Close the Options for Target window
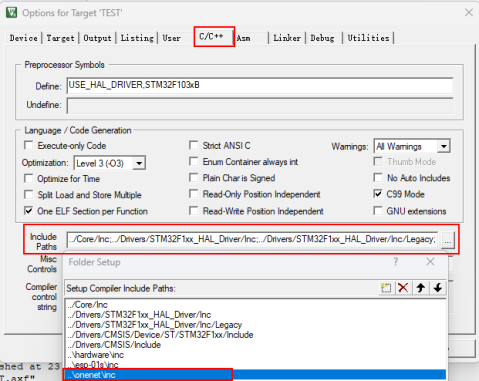Image resolution: width=479 pixels, height=381 pixels. click(469, 13)
